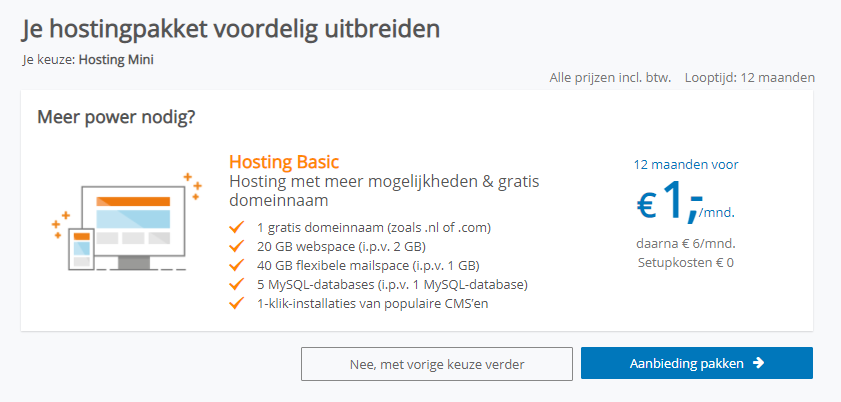
Task: Click checkmark beside 1 gratis domeinnaam
Action: [x=237, y=227]
